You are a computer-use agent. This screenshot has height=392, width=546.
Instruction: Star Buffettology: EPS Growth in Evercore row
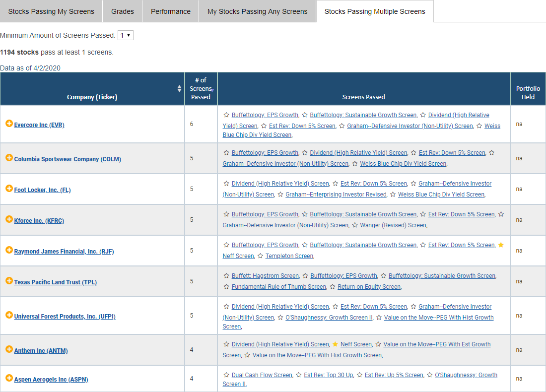pos(226,115)
